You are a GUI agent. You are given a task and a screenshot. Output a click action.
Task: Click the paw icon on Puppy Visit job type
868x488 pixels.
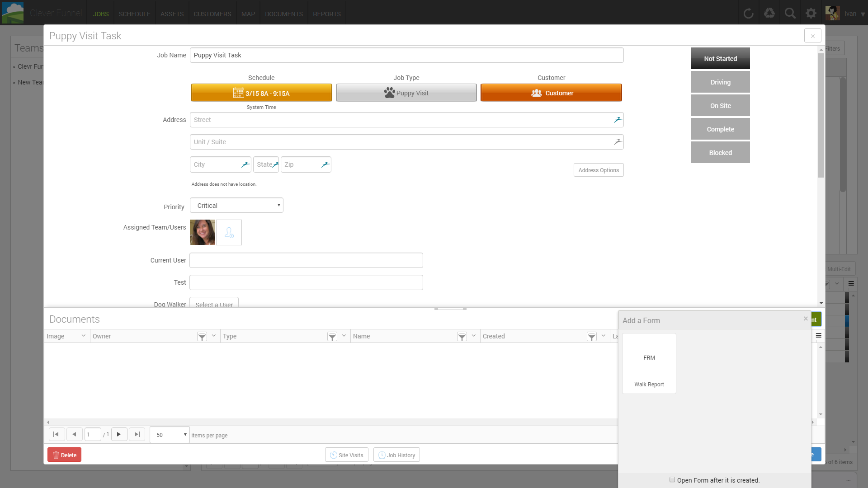(x=389, y=93)
